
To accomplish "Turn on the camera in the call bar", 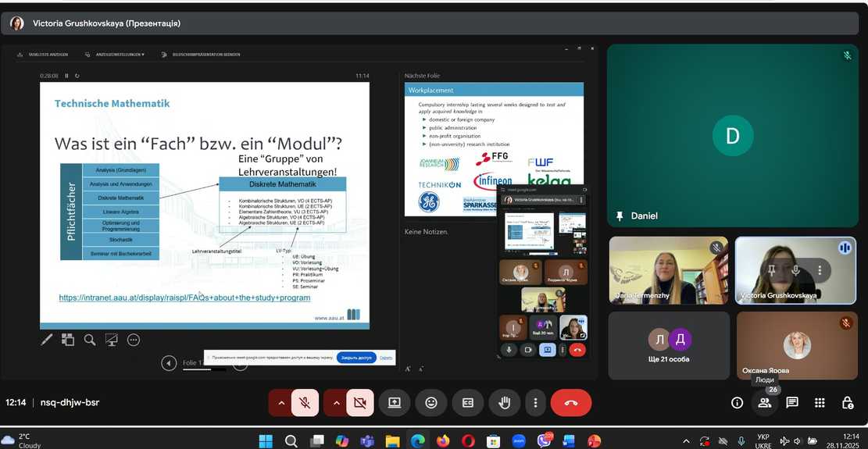I will click(x=360, y=403).
